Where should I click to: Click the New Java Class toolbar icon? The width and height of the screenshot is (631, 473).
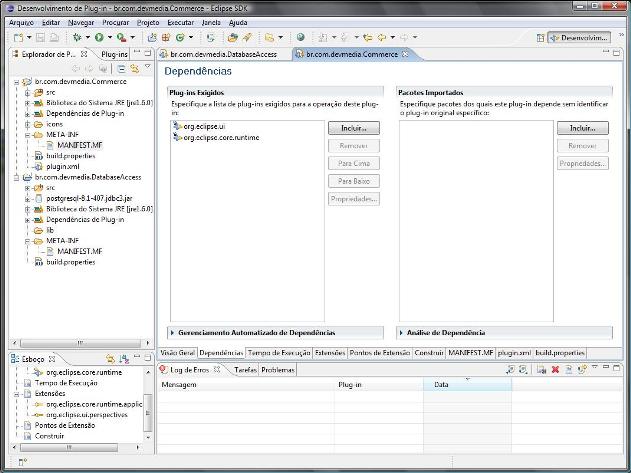pos(180,37)
